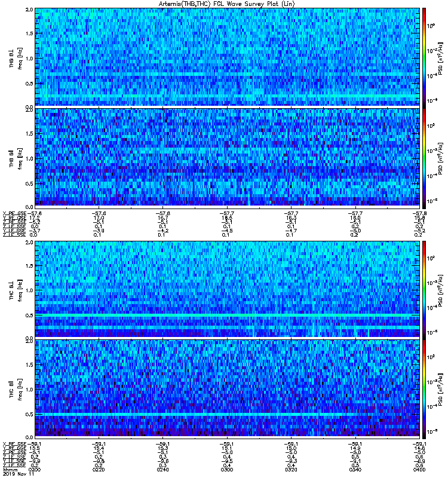Viewport: 448px width, 478px height.
Task: Click the color bar beside the THB B⊥ panel
Action: point(424,57)
